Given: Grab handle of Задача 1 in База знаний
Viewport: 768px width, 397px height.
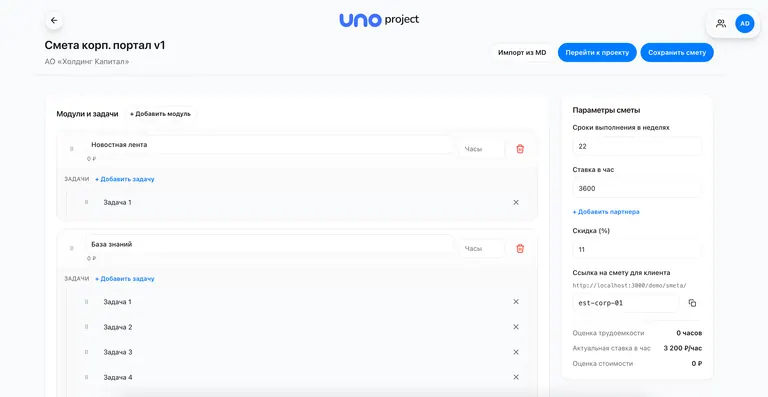Looking at the screenshot, I should (86, 302).
